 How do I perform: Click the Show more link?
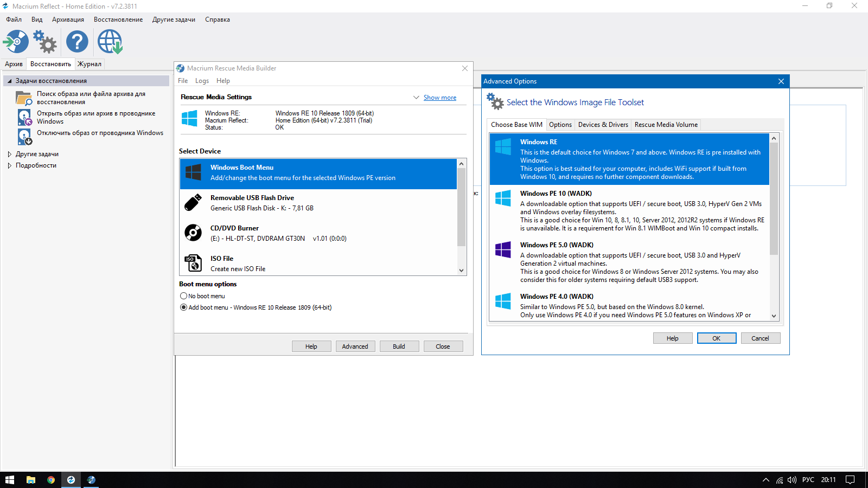(439, 98)
